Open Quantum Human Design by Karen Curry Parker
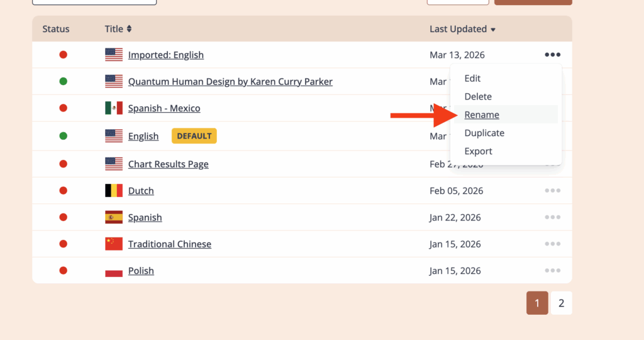The height and width of the screenshot is (340, 644). point(230,82)
